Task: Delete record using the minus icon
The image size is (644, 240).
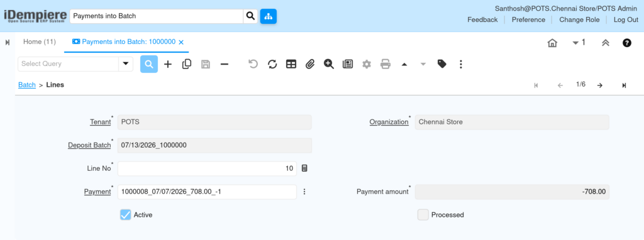Action: click(x=225, y=64)
